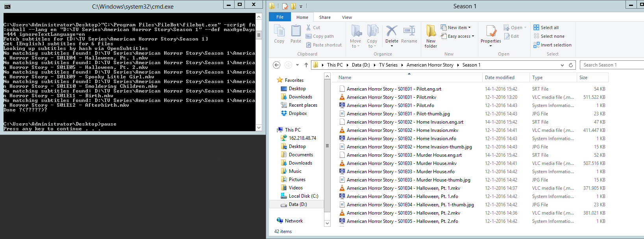Select This PC in the navigation pane

coord(289,130)
